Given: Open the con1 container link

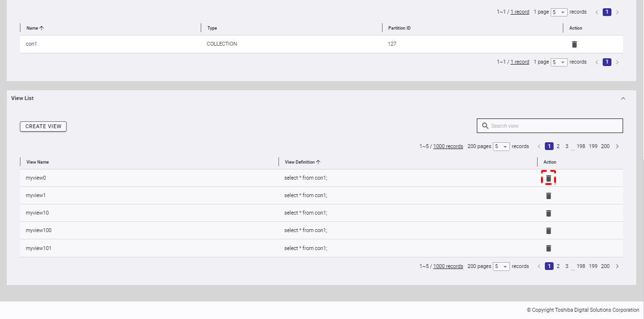Looking at the screenshot, I should pyautogui.click(x=31, y=44).
